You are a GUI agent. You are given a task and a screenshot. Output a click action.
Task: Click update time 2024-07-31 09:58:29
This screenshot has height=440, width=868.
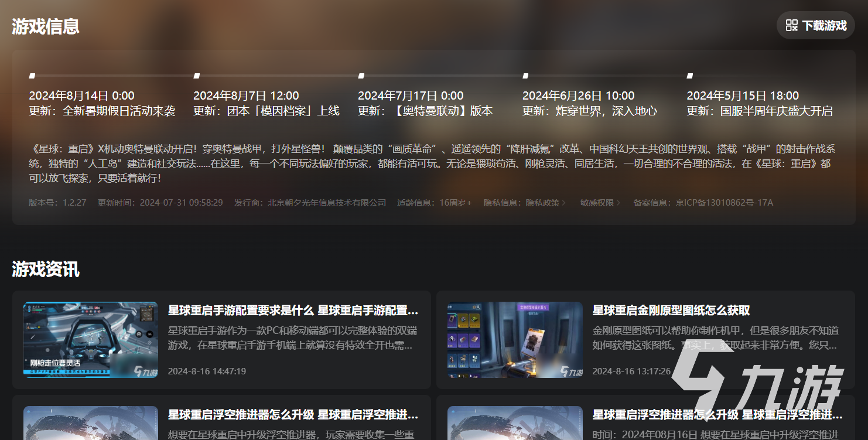click(x=181, y=203)
